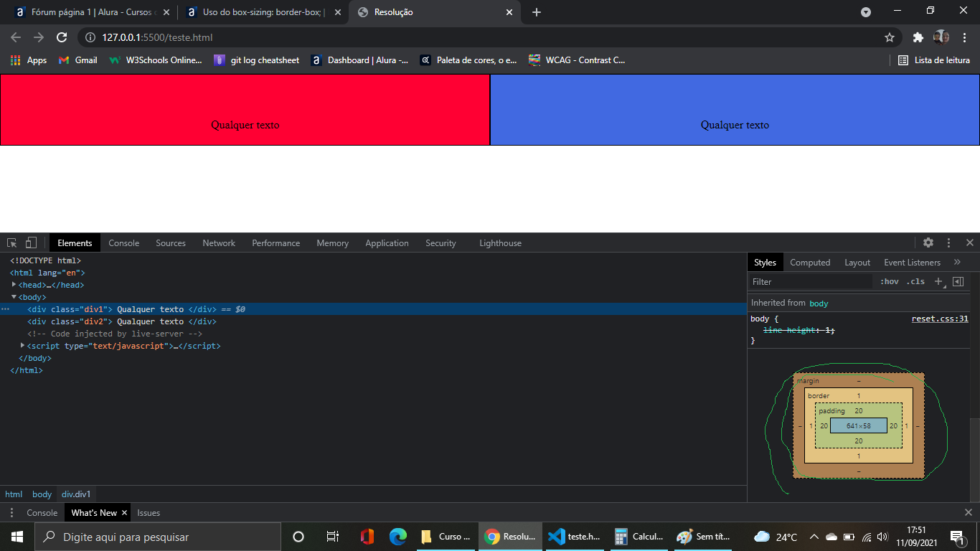
Task: Open the Security tab
Action: pos(440,242)
